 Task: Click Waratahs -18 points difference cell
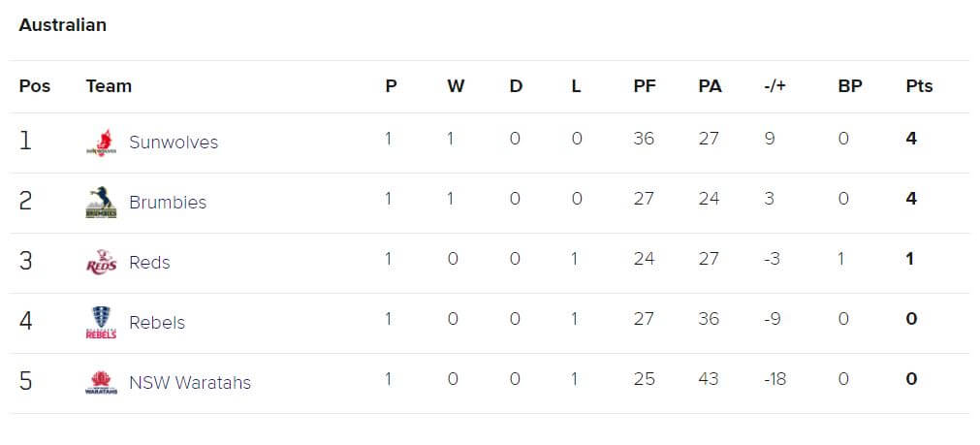pos(775,379)
